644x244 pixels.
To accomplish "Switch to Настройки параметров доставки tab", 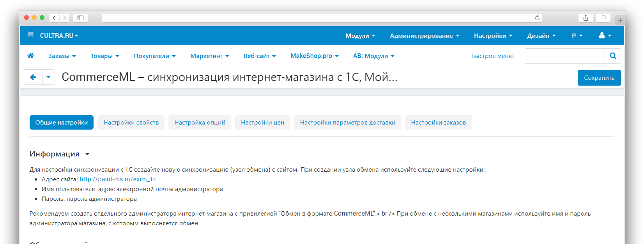I will 347,123.
